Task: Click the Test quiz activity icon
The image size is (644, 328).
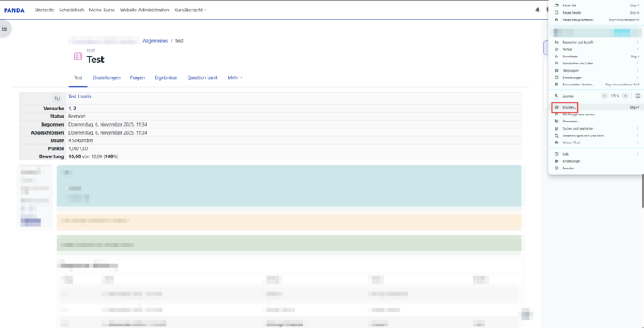Action: click(77, 56)
